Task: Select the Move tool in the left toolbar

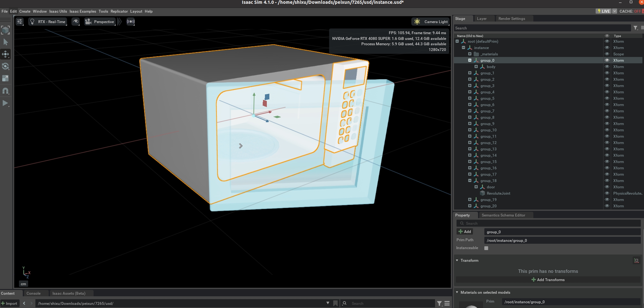Action: tap(5, 54)
